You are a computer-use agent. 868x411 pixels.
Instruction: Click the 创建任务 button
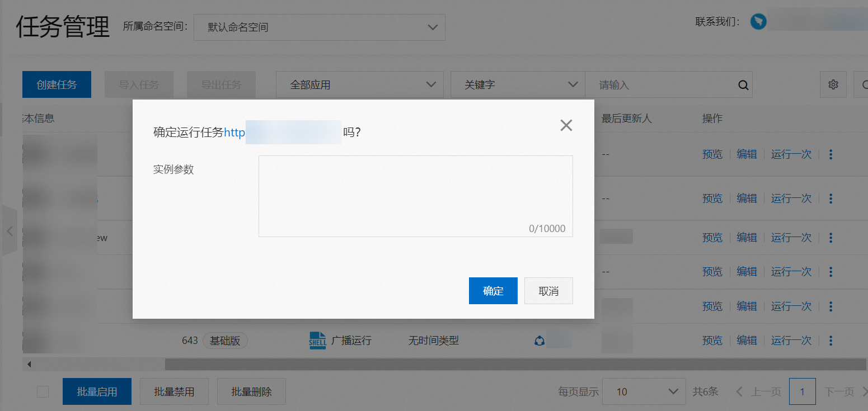pyautogui.click(x=57, y=84)
